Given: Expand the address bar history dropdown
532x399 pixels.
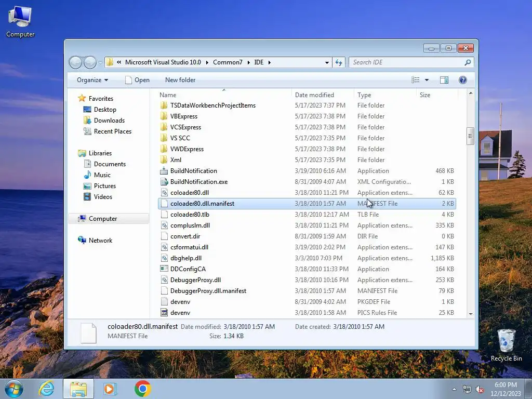Looking at the screenshot, I should tap(327, 62).
